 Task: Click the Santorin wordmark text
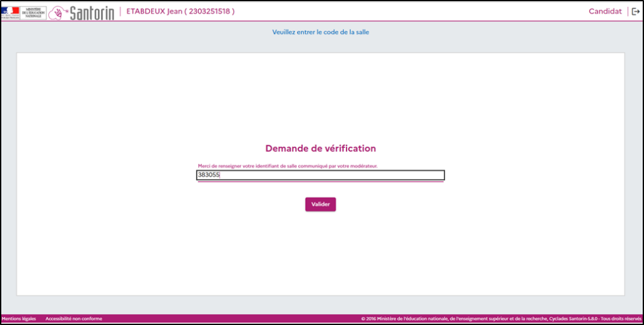click(91, 12)
